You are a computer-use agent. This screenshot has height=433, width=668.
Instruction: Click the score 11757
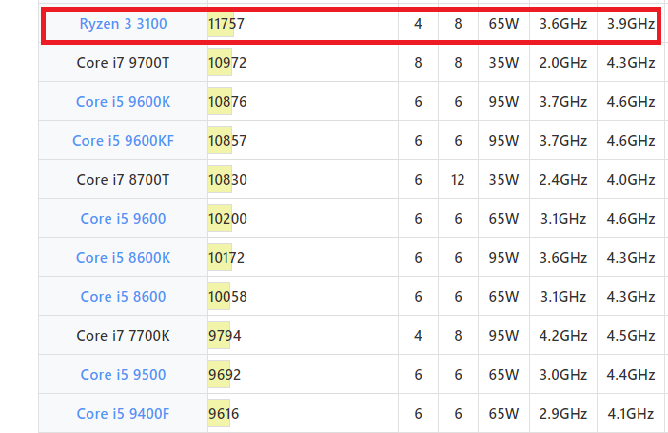point(226,24)
